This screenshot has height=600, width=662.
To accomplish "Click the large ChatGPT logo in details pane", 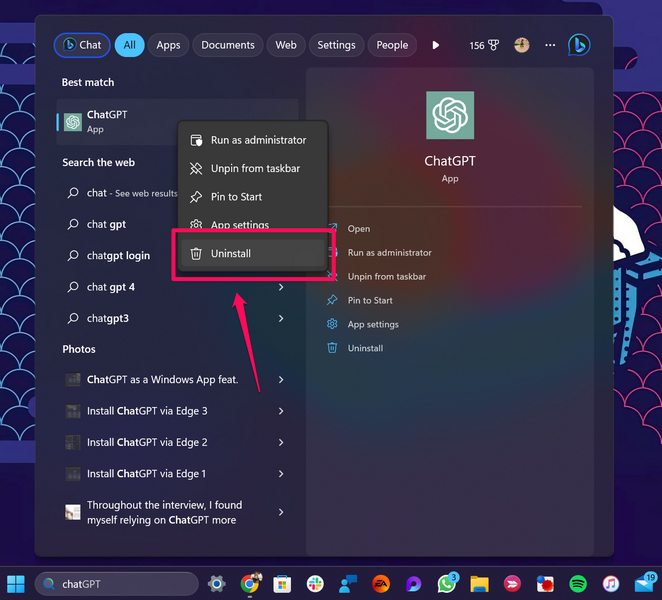I will (x=450, y=115).
